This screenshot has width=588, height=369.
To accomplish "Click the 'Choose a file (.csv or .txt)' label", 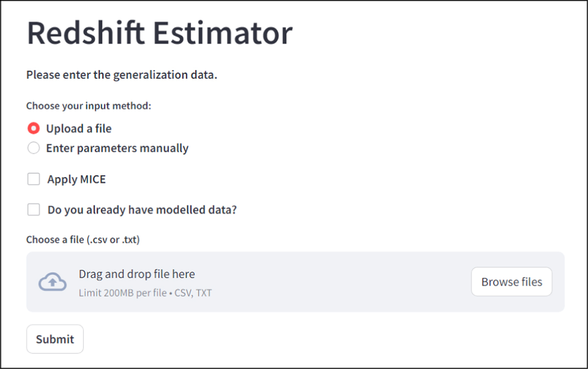I will coord(83,240).
